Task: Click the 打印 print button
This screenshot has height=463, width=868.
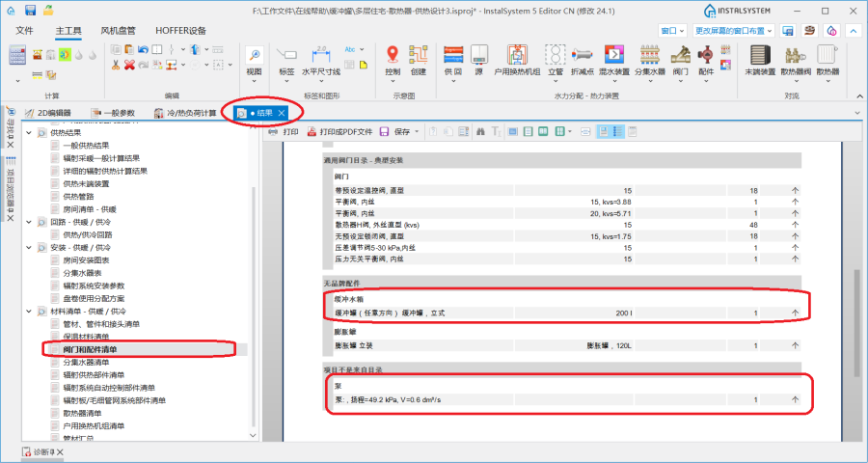Action: 284,131
